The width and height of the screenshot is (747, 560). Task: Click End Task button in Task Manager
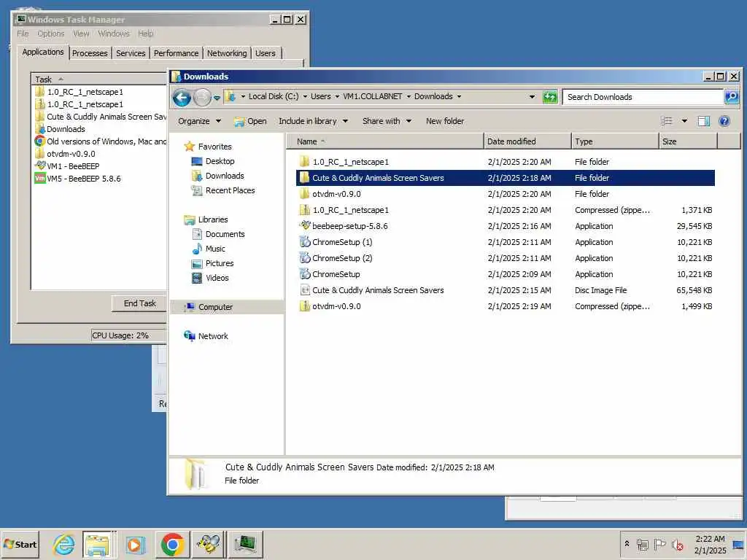(x=139, y=303)
